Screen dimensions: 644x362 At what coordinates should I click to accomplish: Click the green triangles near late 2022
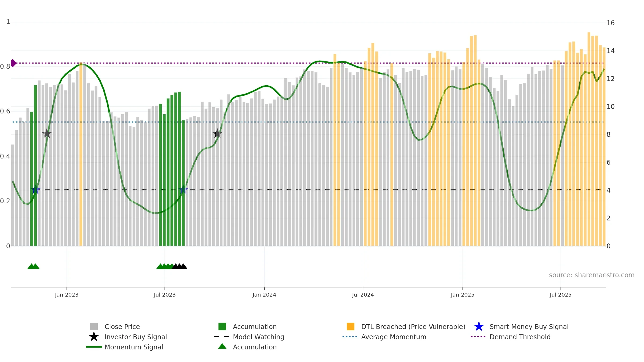[34, 266]
